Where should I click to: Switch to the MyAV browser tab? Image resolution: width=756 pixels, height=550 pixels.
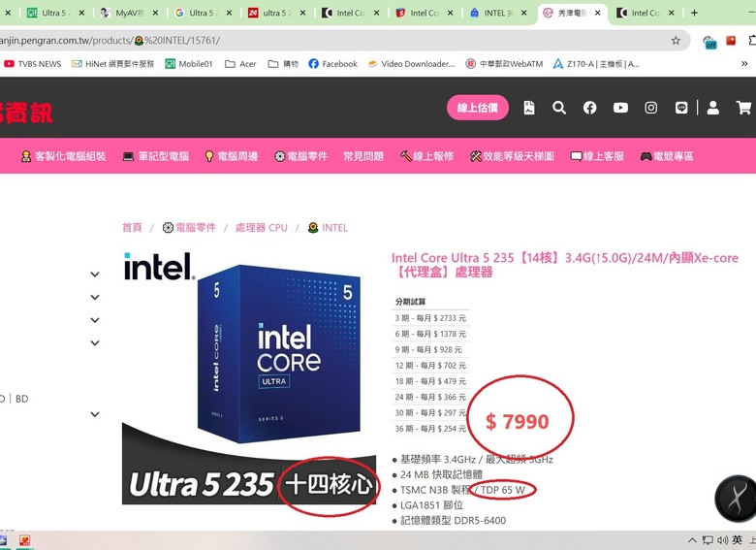(129, 13)
